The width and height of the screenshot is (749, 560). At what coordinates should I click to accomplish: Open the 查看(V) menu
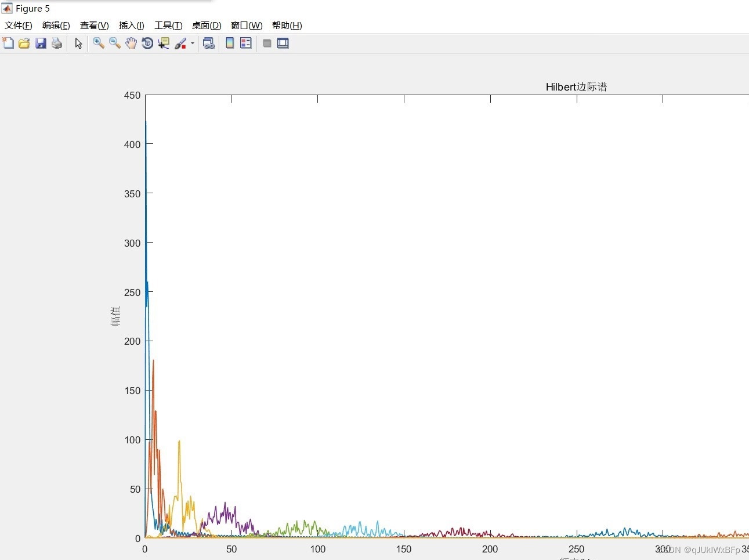[95, 26]
